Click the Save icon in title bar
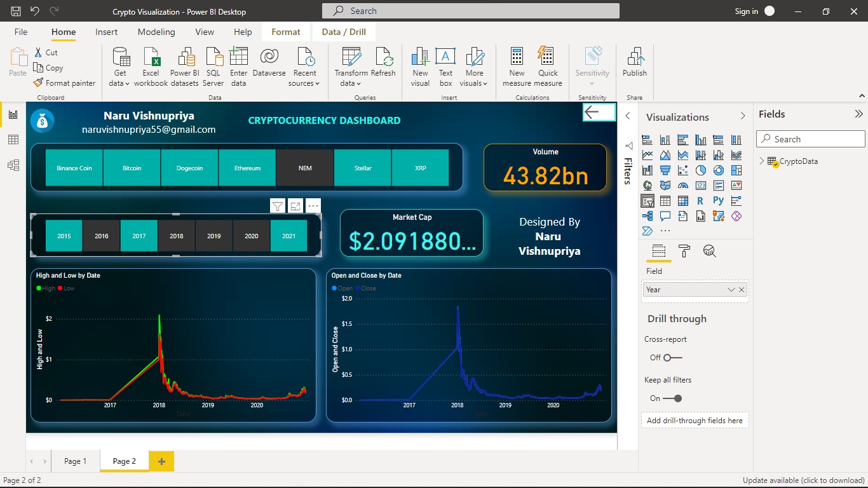This screenshot has width=868, height=488. (16, 11)
